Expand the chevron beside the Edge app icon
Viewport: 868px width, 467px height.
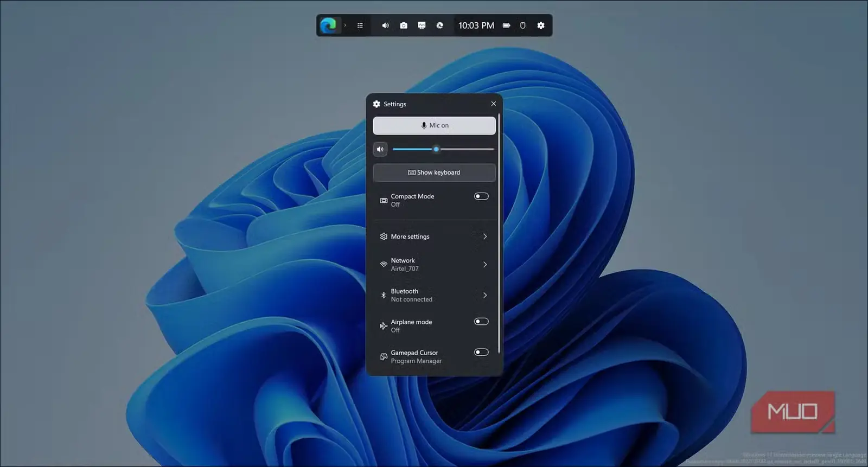click(345, 25)
